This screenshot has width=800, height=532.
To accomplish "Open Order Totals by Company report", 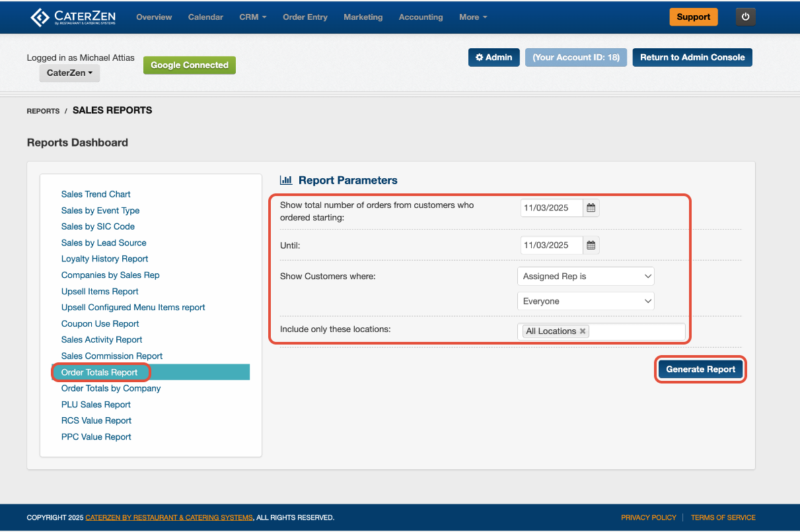I will 111,389.
